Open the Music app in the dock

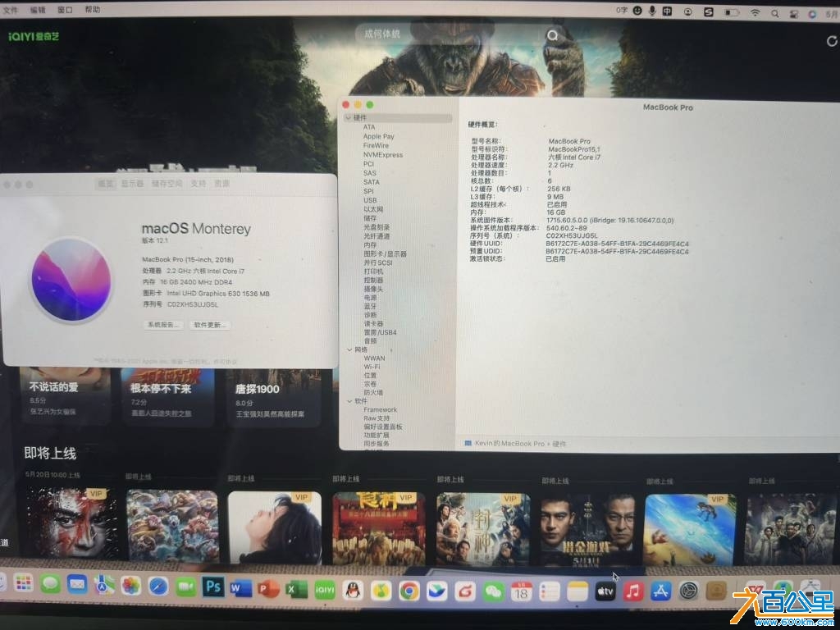[x=633, y=591]
